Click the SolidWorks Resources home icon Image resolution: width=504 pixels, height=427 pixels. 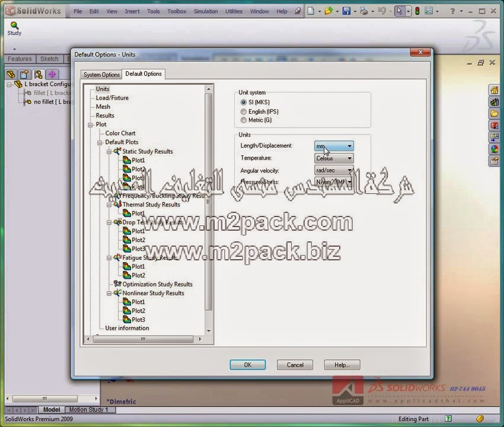click(x=495, y=90)
